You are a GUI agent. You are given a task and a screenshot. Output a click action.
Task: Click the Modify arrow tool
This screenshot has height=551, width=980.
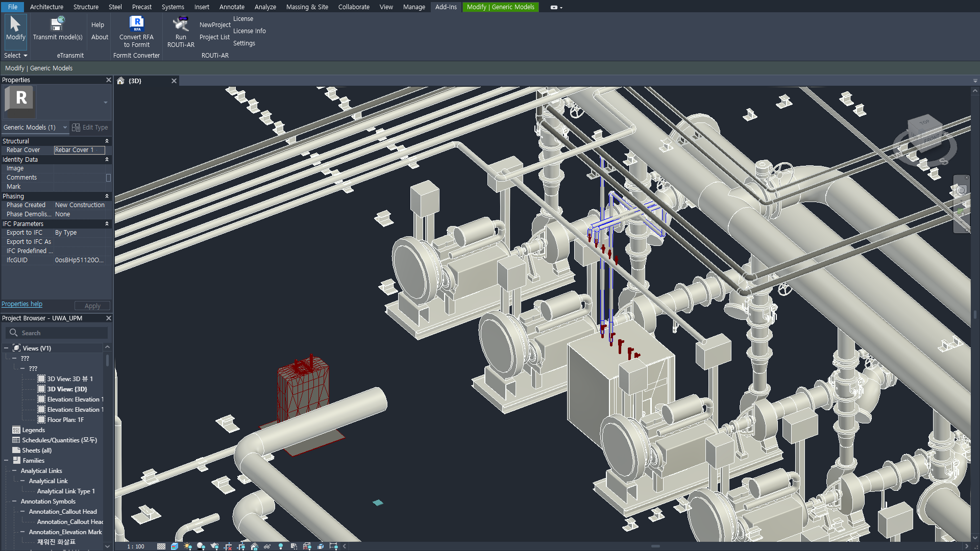pyautogui.click(x=15, y=24)
